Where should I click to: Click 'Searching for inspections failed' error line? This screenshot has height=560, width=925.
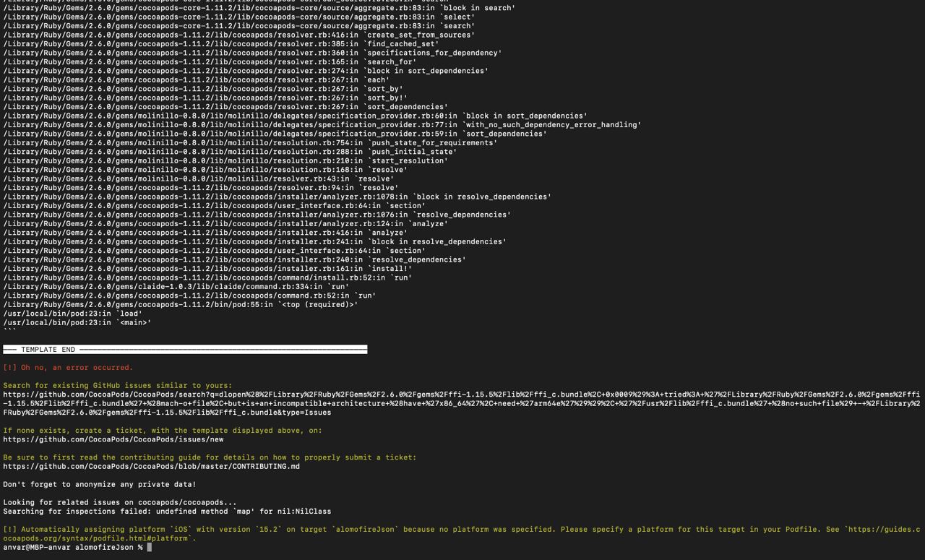point(167,511)
